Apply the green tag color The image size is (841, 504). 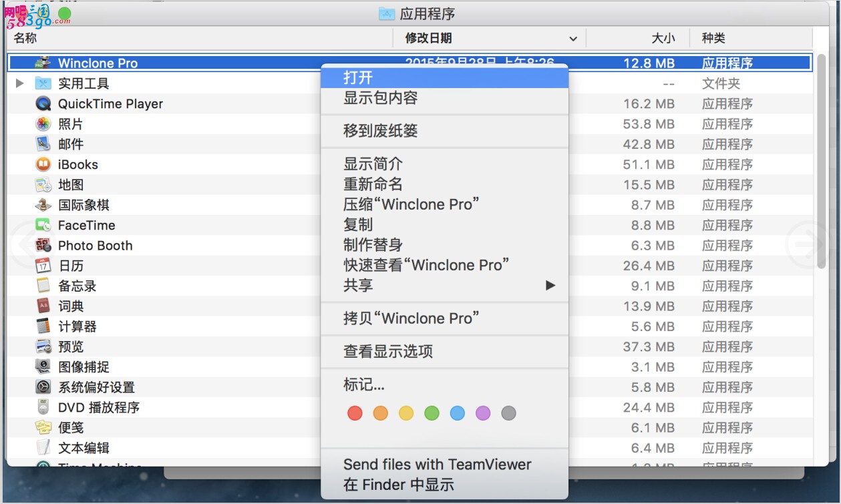[x=432, y=413]
